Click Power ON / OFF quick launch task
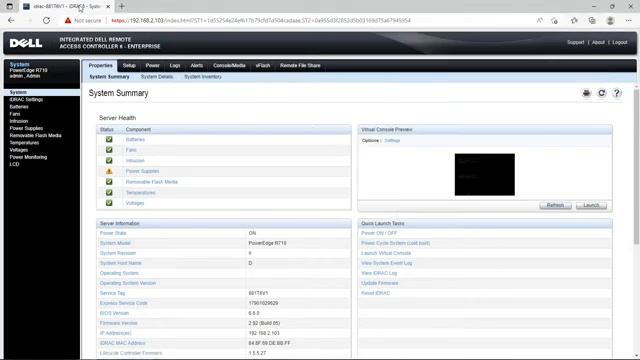640x360 pixels. pyautogui.click(x=379, y=233)
